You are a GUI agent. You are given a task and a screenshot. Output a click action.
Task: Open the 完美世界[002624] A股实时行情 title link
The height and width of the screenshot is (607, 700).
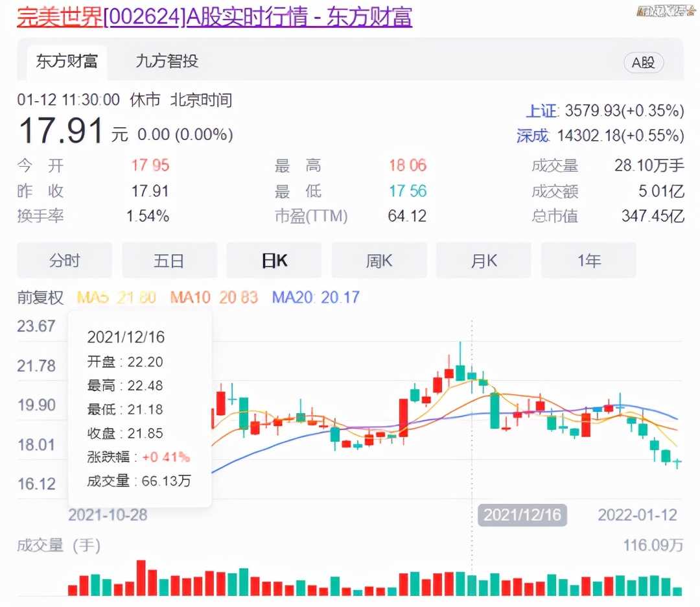[215, 16]
